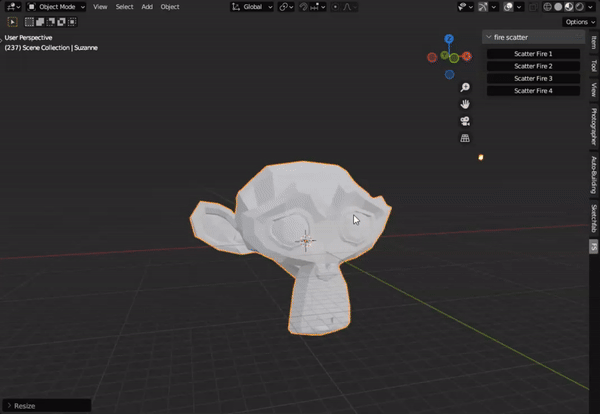Expand the Resize operator panel

47,406
